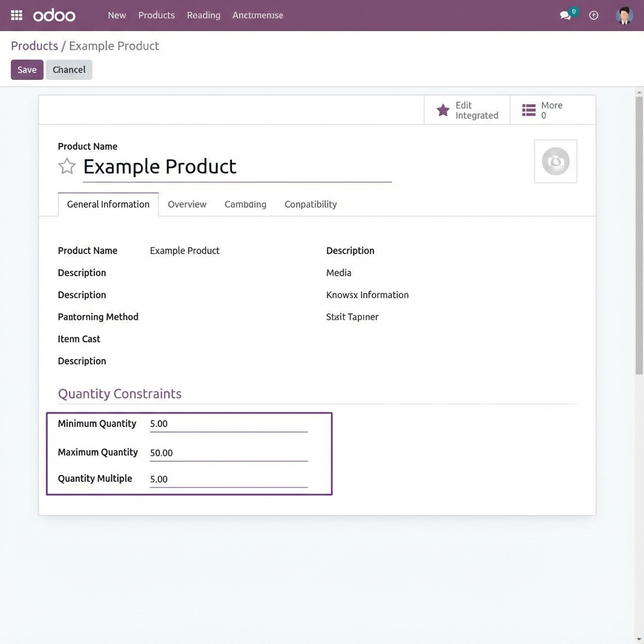The height and width of the screenshot is (644, 644).
Task: Toggle the favorite star beside Example Product
Action: click(67, 166)
